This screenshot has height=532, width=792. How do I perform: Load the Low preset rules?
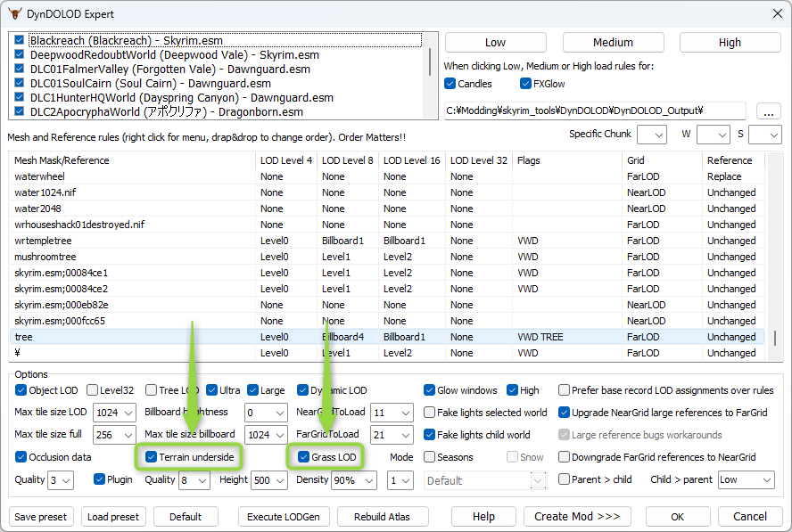click(x=495, y=43)
